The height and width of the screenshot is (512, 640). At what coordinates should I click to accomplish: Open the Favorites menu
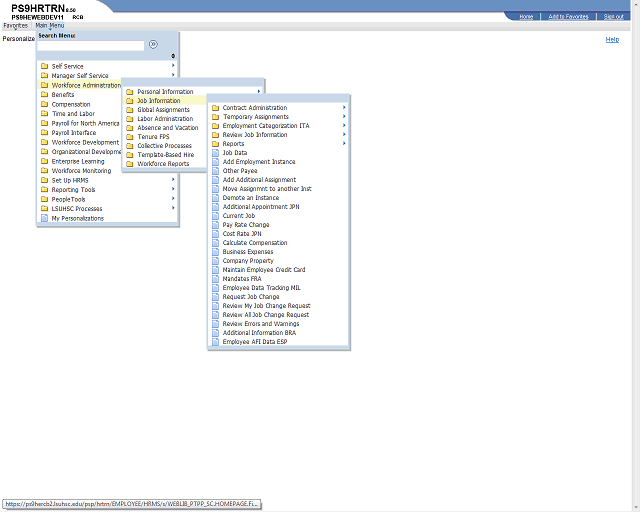pyautogui.click(x=16, y=25)
